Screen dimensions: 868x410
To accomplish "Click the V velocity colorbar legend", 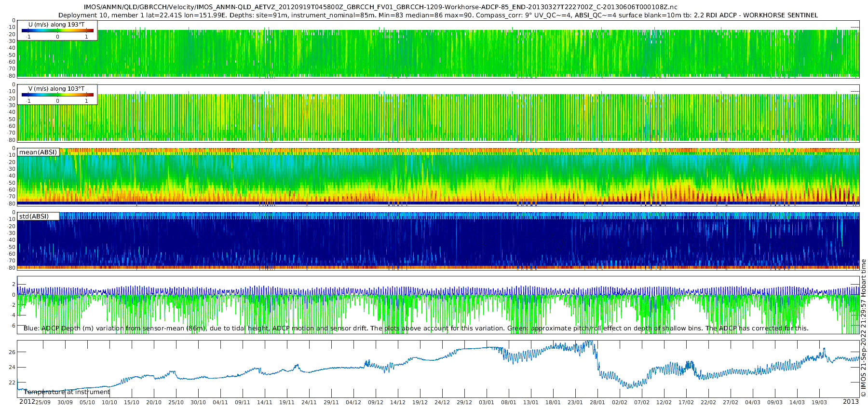I will coord(57,95).
